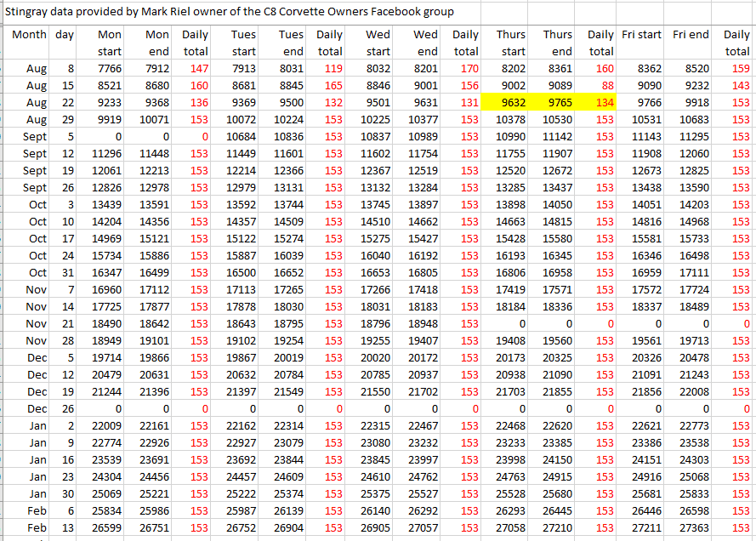Click the Fri end header cell
The height and width of the screenshot is (541, 756).
(x=690, y=35)
